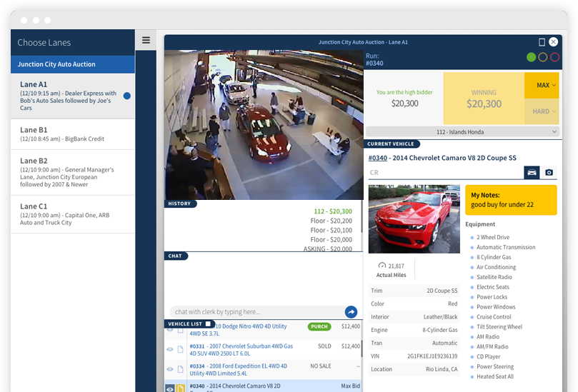Edit the My Notes yellow box
This screenshot has height=392, width=578.
point(511,200)
